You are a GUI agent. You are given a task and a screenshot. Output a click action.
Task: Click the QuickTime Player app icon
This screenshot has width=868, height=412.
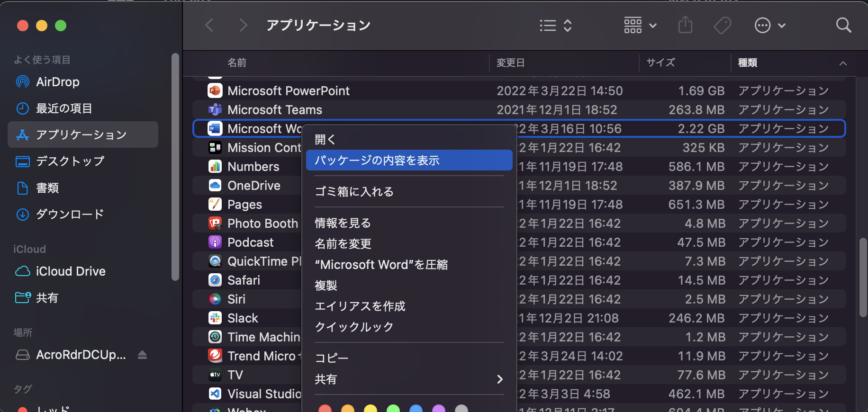[215, 261]
